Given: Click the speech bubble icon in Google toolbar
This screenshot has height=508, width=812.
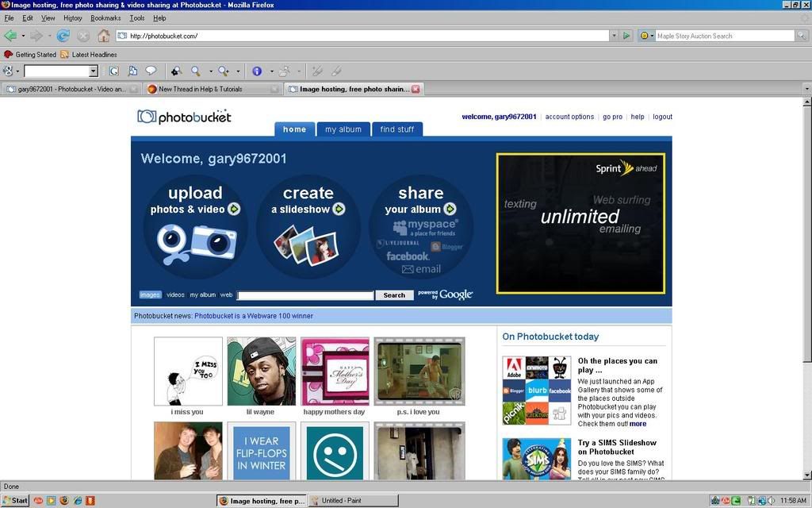Looking at the screenshot, I should point(151,71).
